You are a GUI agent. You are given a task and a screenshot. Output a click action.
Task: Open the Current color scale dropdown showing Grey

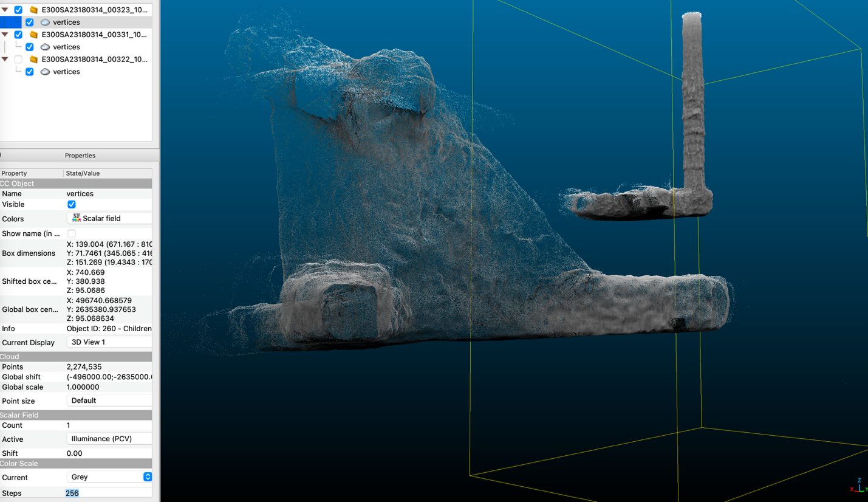109,477
